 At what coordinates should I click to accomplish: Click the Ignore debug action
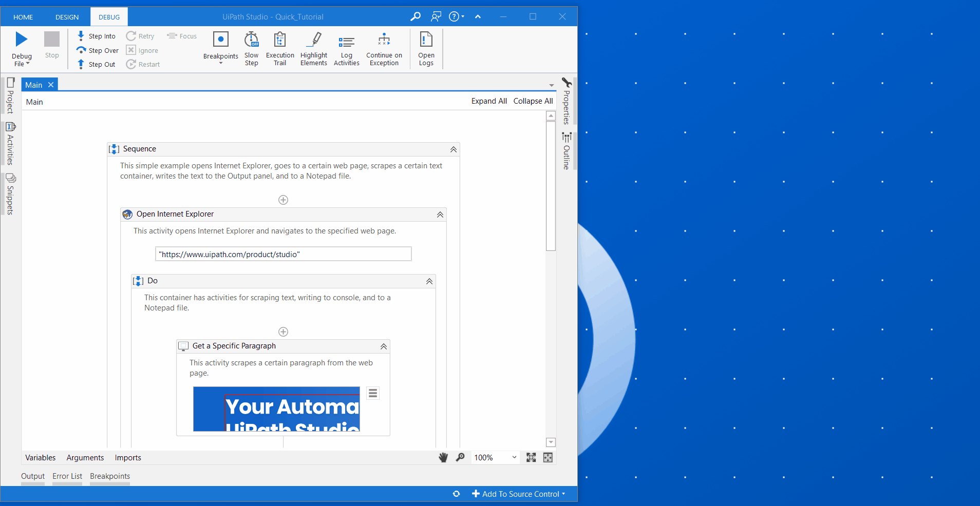click(x=142, y=50)
